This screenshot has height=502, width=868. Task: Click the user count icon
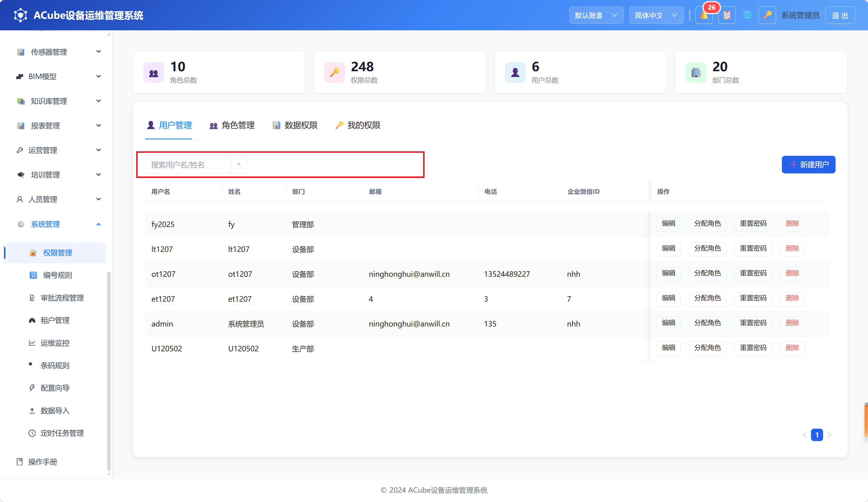click(x=515, y=73)
